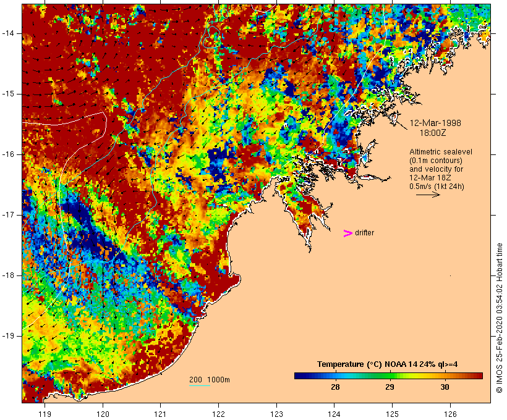Click the dark blue end of colorbar

pyautogui.click(x=299, y=376)
